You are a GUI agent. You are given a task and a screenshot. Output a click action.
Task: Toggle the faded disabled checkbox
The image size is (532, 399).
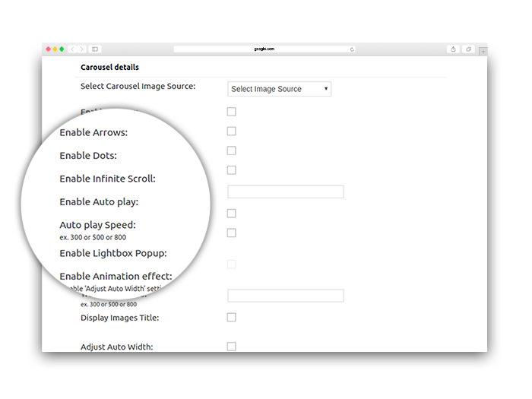coord(231,264)
